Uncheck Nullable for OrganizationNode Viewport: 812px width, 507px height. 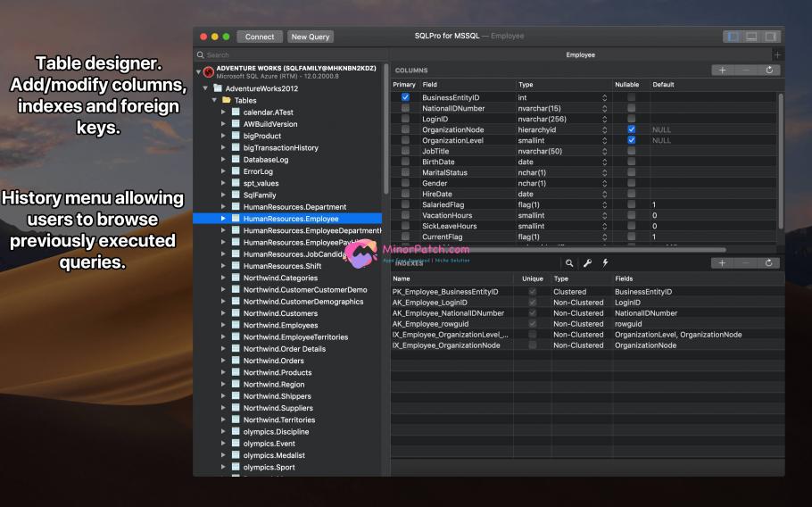631,129
